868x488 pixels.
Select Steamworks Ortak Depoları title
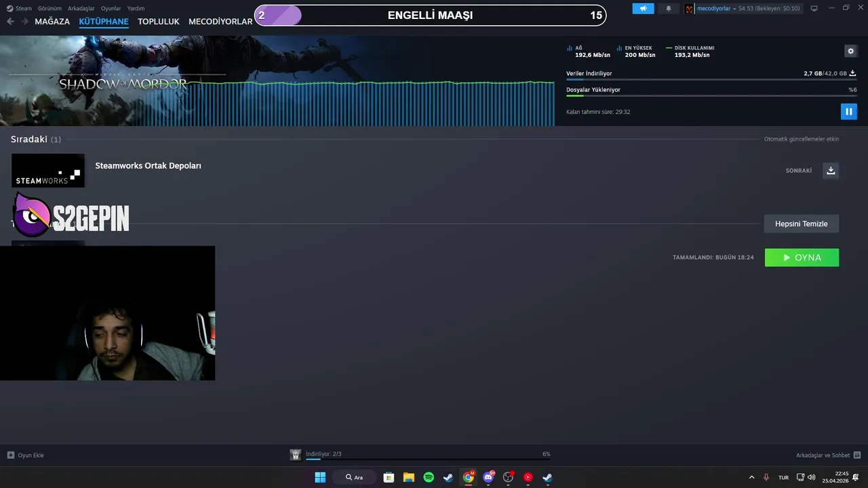(x=148, y=165)
